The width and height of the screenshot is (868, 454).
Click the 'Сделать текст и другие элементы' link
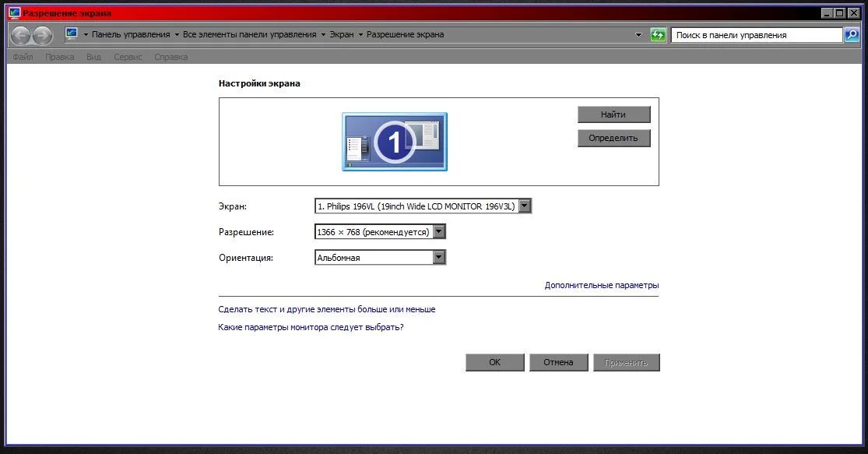(327, 309)
